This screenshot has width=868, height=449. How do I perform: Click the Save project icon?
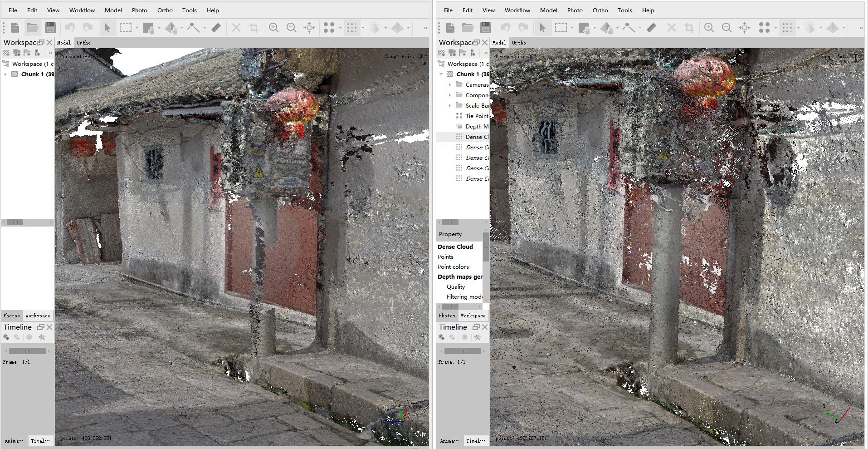[50, 27]
